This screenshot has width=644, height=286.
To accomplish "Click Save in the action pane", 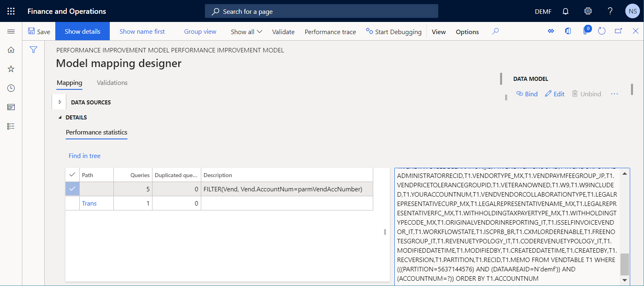I will (39, 31).
